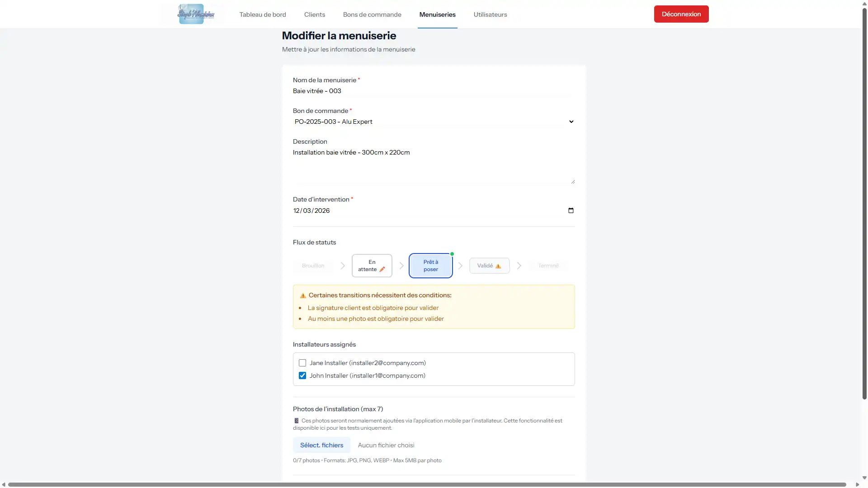Go to Clients menu
The image size is (868, 488).
pos(314,14)
